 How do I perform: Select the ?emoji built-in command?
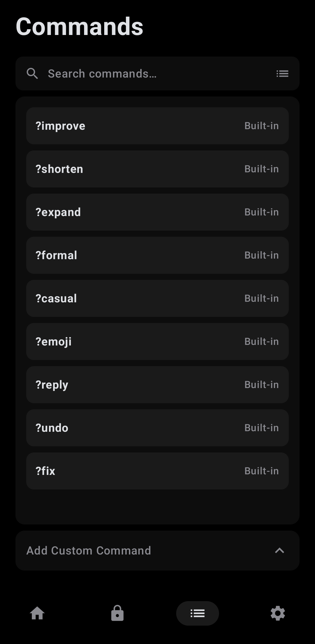click(157, 341)
